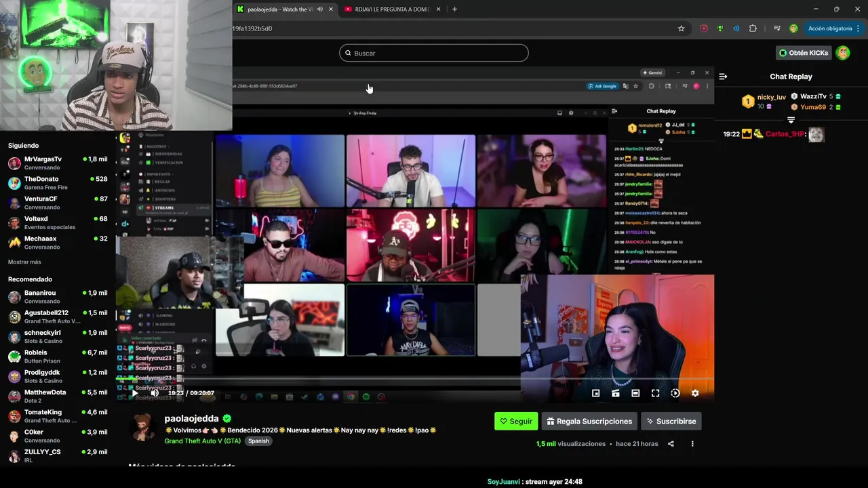
Task: Select Yuma69 in chat leaderboard
Action: coord(816,107)
